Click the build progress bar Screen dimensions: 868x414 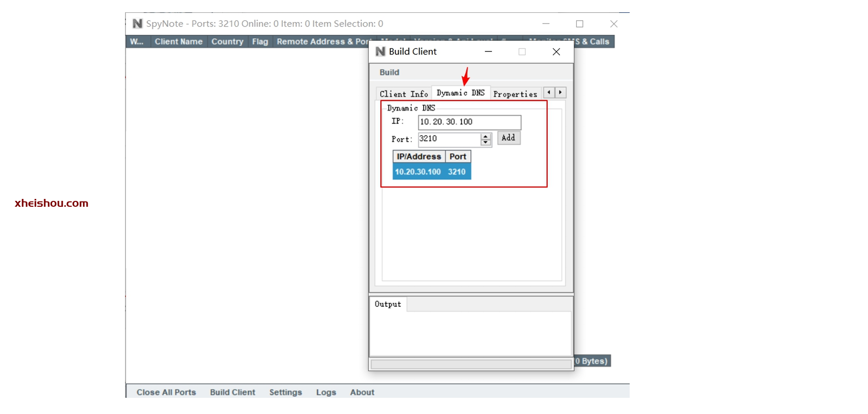471,364
